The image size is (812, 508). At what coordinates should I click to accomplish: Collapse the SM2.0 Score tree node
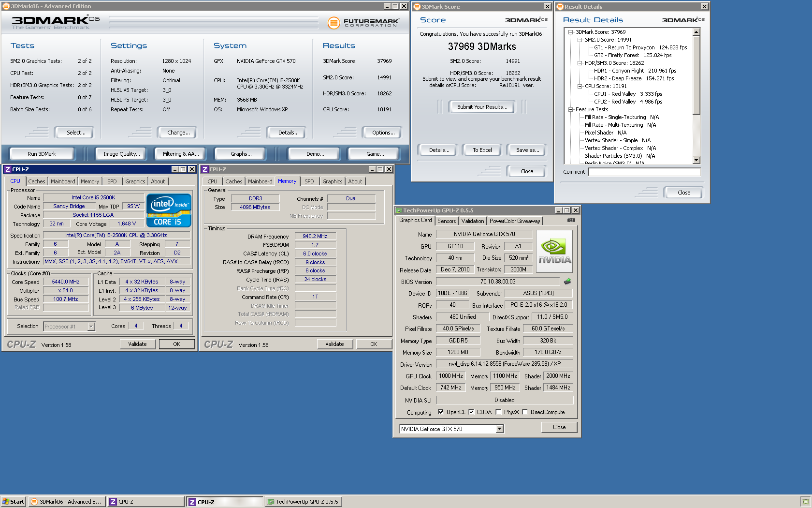point(580,40)
